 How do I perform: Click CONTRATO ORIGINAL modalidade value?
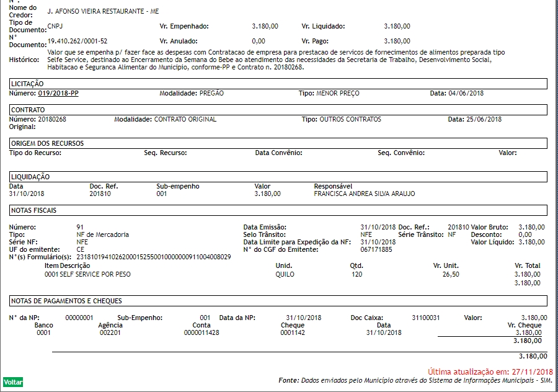(x=185, y=119)
